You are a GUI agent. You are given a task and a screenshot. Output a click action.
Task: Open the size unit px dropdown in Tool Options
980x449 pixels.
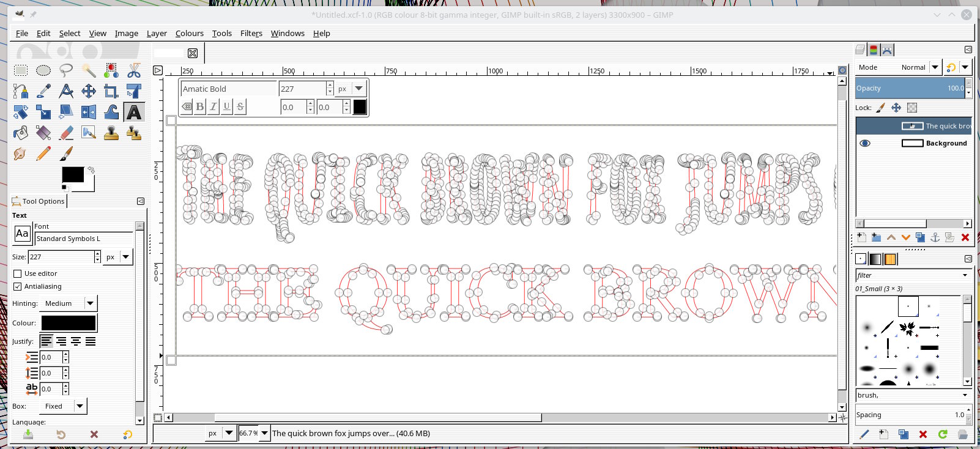[118, 257]
